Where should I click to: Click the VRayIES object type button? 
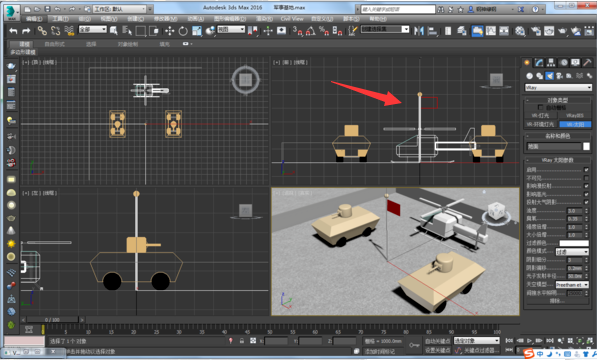[575, 115]
